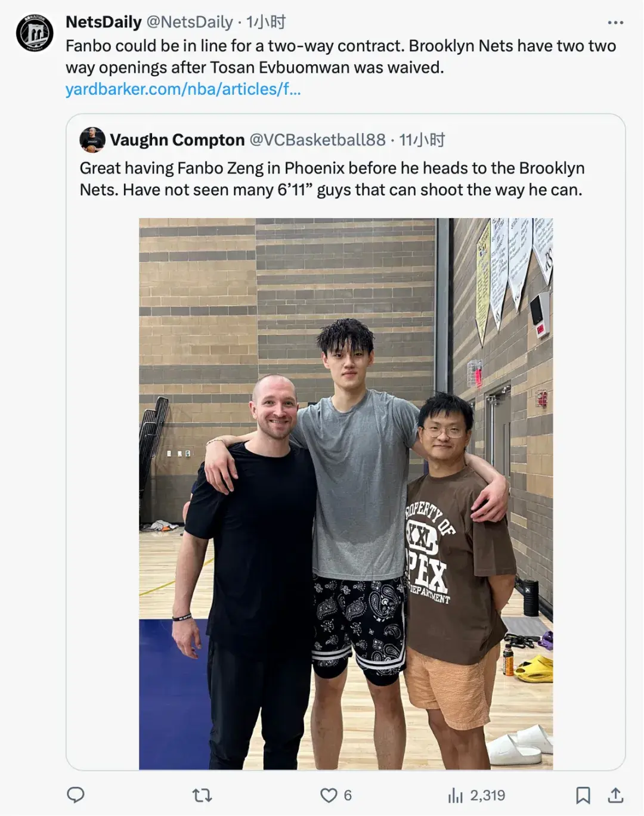Viewport: 644px width, 816px height.
Task: Click the 11小时 timestamp on quoted tweet
Action: [422, 140]
